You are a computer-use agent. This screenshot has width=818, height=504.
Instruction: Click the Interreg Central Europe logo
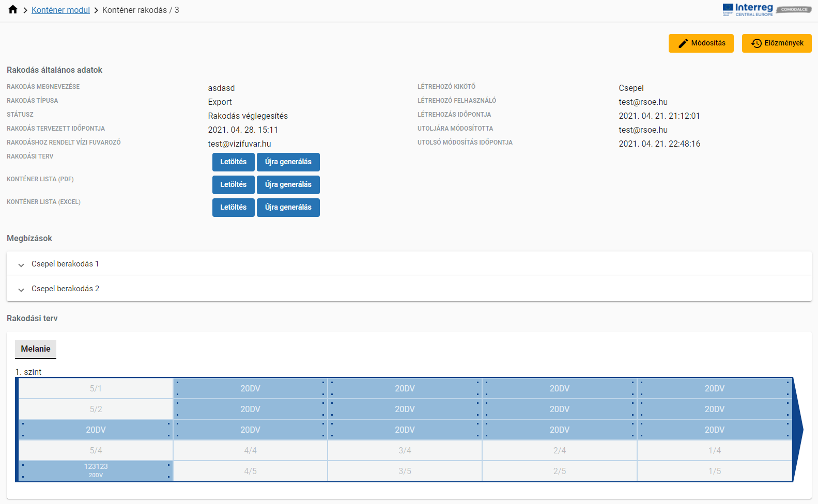748,10
